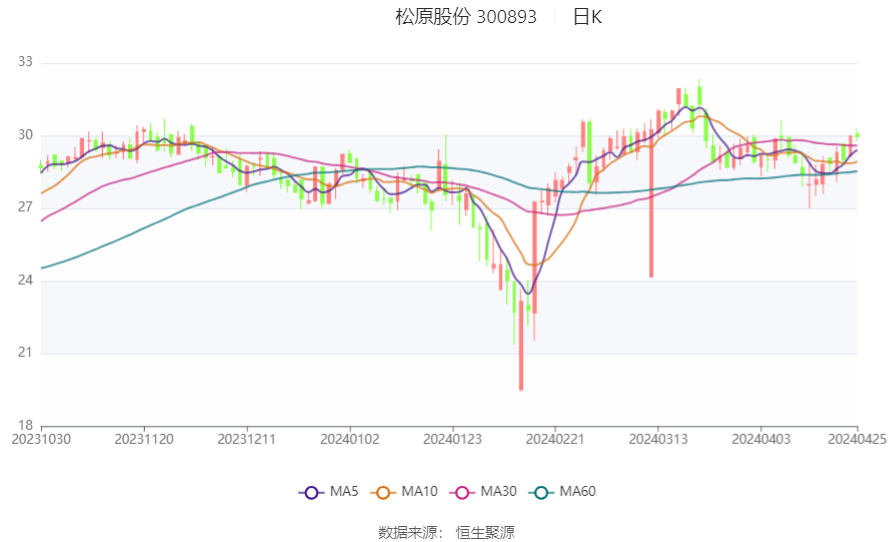Click y-axis value 33
Viewport: 893px width, 542px height.
coord(25,62)
